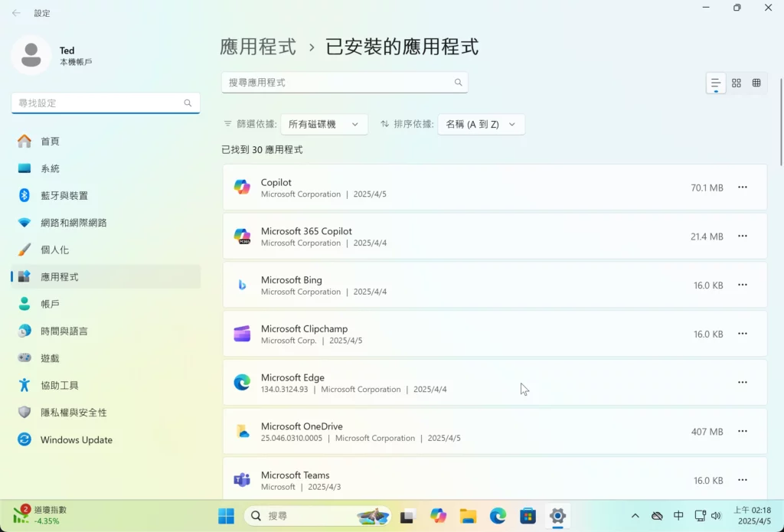Open Copilot from the taskbar
The height and width of the screenshot is (532, 784).
pos(437,516)
